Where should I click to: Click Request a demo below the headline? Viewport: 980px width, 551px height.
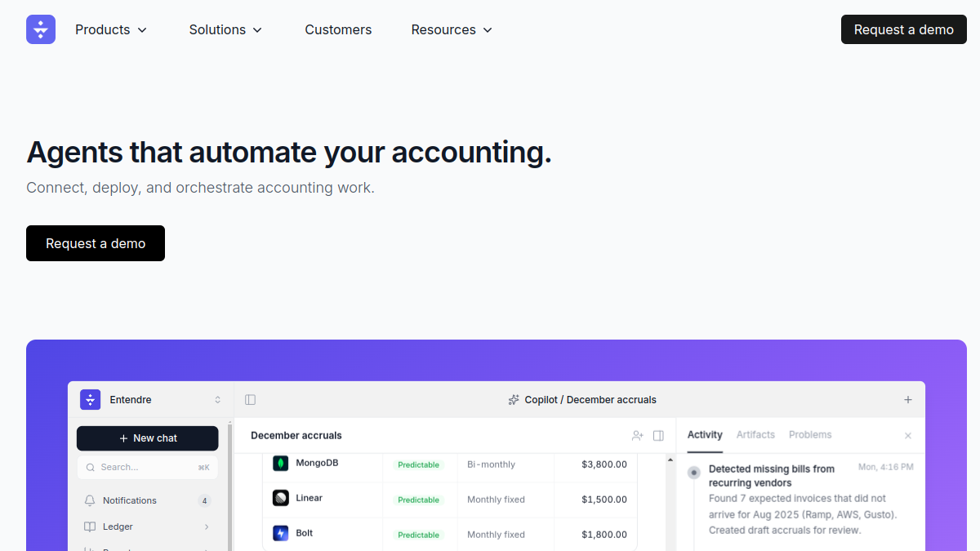[96, 243]
